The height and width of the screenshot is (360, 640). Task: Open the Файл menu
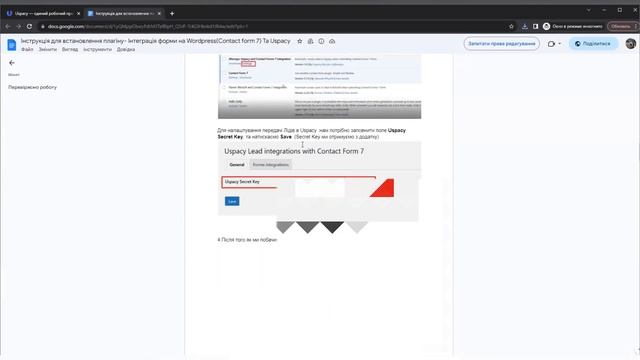(27, 49)
